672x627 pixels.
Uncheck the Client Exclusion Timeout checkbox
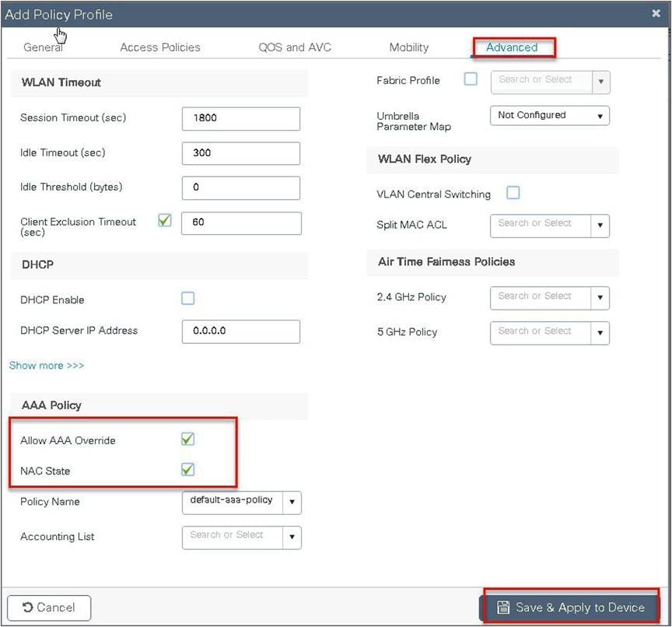163,220
